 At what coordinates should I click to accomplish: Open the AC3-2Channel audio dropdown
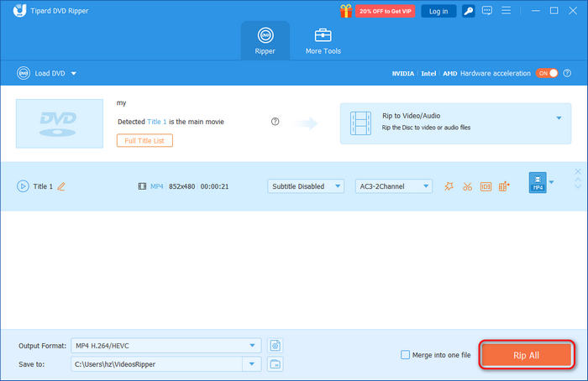[x=391, y=186]
